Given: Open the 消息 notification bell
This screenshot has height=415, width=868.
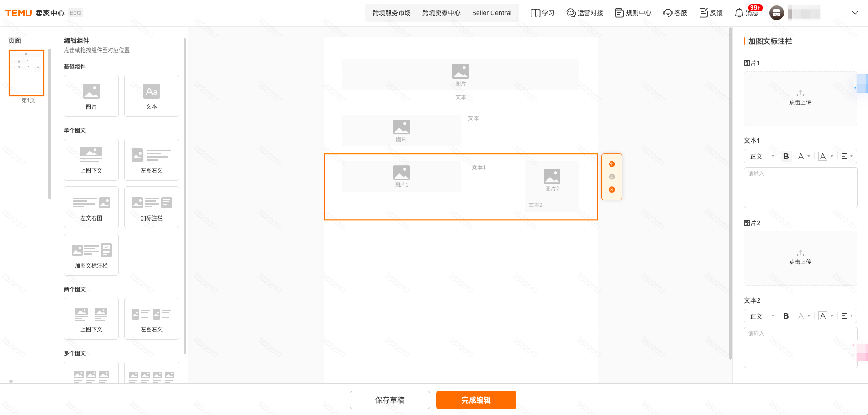Looking at the screenshot, I should coord(739,13).
